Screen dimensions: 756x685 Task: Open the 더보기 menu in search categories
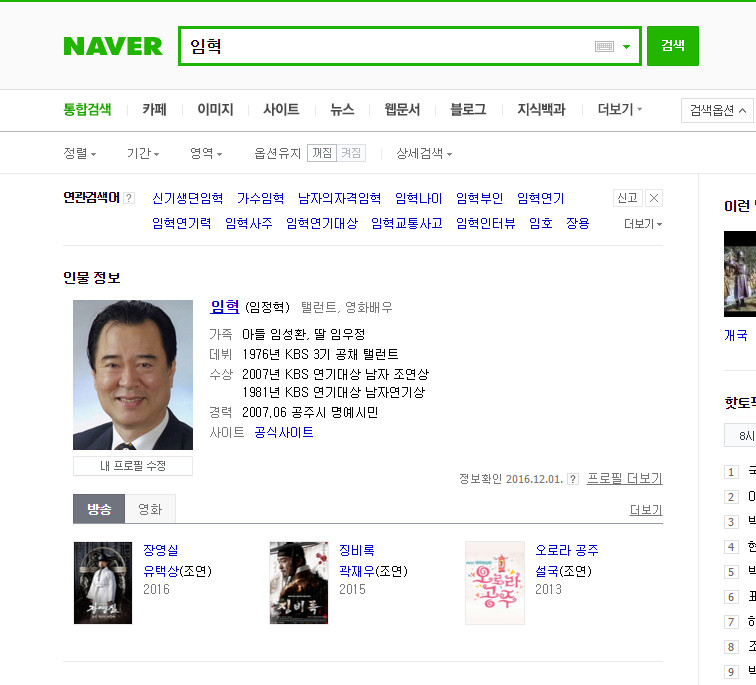coord(620,109)
